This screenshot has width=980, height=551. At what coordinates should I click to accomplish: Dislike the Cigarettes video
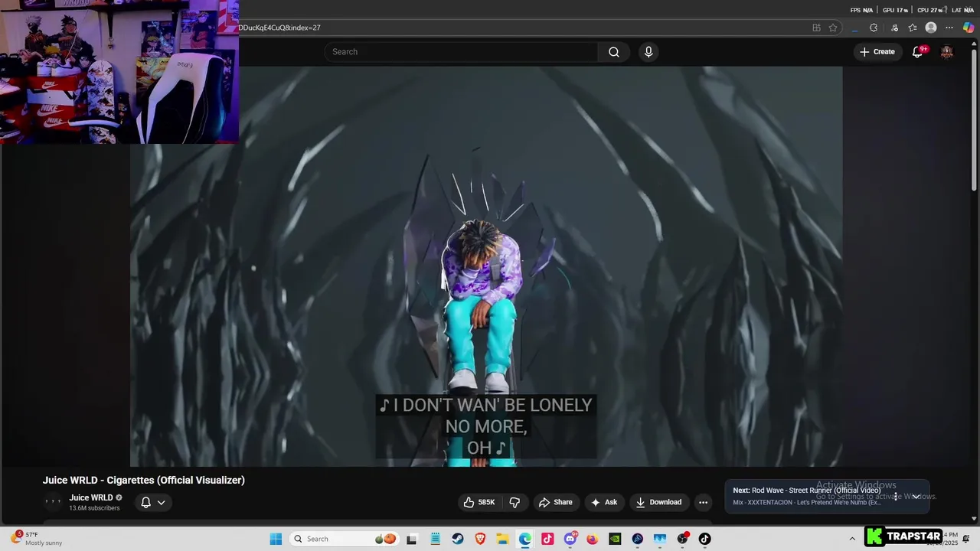click(514, 502)
